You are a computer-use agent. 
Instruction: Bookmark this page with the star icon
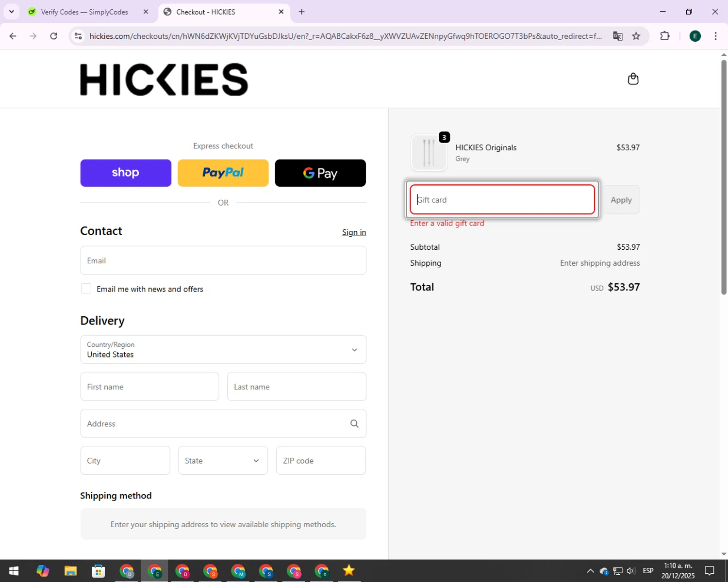pyautogui.click(x=636, y=36)
